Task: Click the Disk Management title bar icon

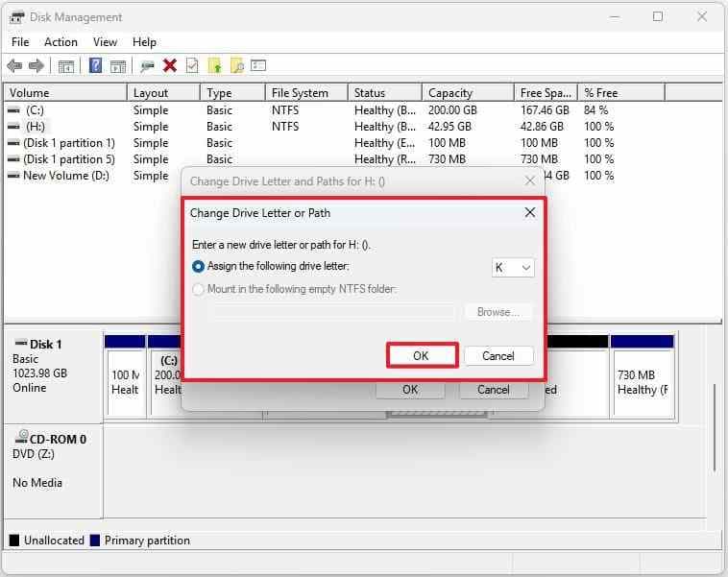Action: point(16,17)
